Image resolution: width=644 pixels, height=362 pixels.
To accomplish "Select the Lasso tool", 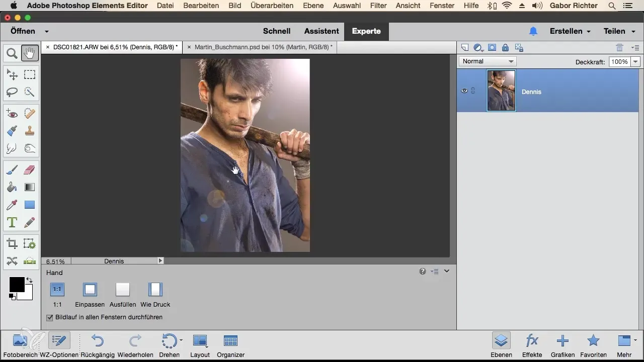I will coord(12,92).
